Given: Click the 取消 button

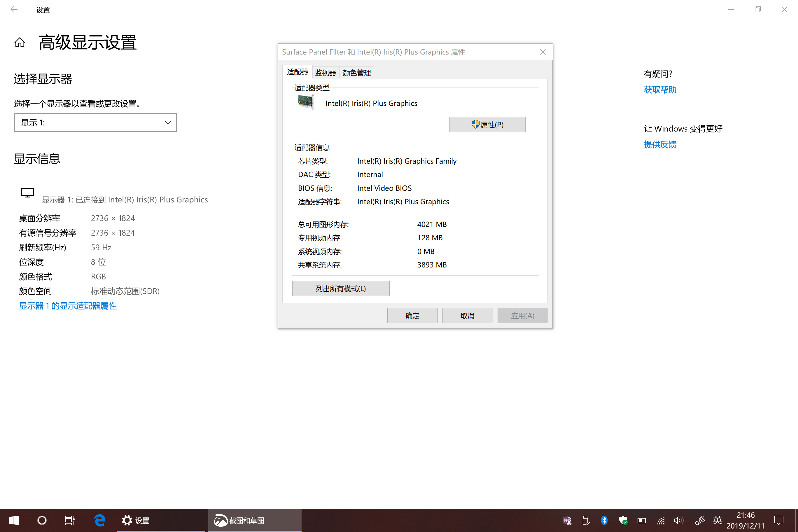Looking at the screenshot, I should coord(467,316).
